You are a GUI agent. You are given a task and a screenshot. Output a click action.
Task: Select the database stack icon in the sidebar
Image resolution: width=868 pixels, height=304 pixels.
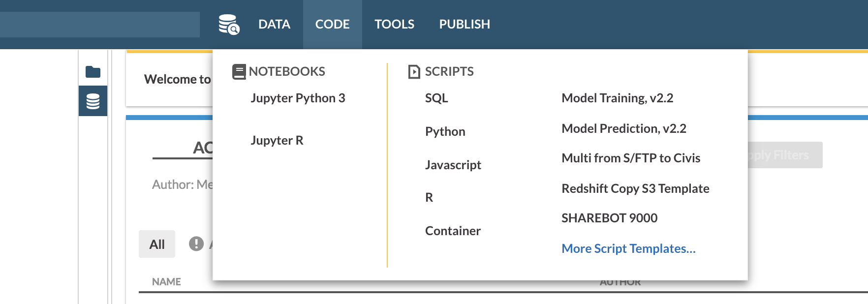93,101
